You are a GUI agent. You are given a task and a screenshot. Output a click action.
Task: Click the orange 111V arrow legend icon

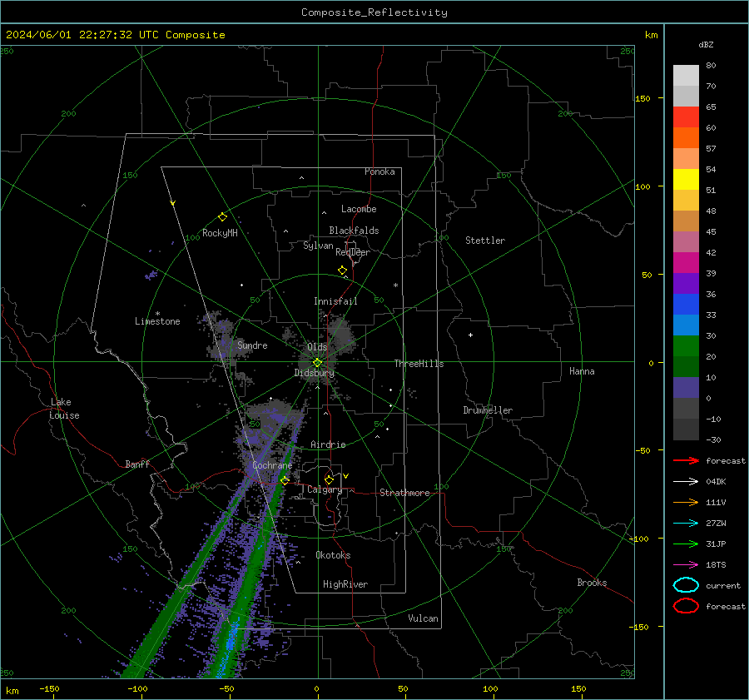click(x=686, y=502)
